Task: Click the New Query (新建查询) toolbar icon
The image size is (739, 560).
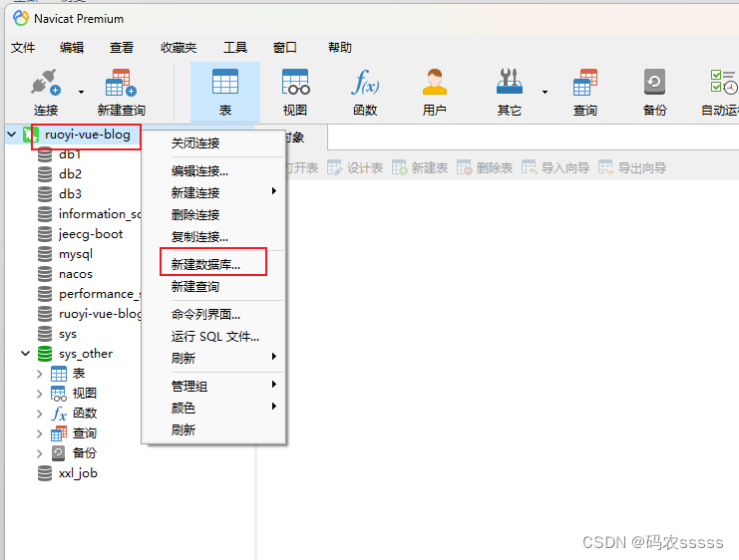Action: pos(121,83)
